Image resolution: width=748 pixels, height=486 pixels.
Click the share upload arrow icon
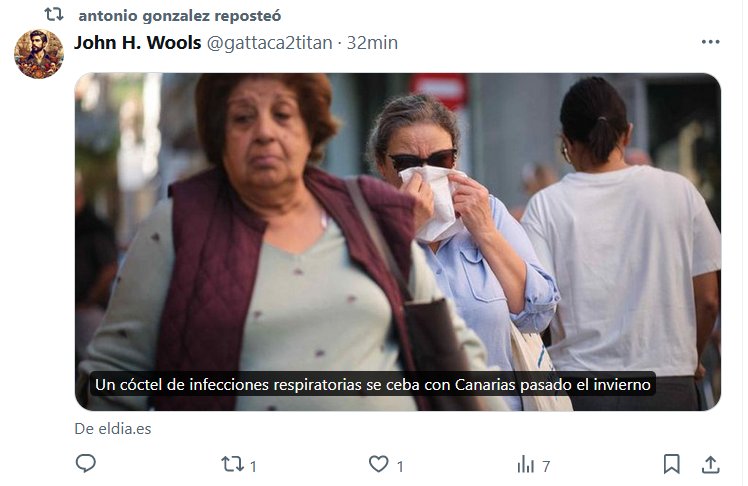710,464
